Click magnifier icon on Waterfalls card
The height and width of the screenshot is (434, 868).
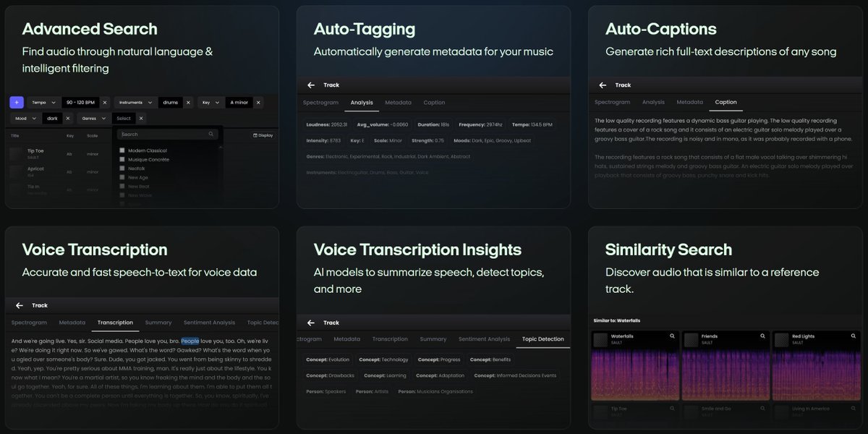(672, 336)
